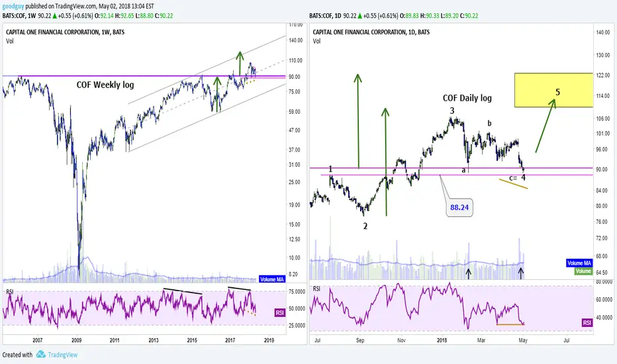Click the Sep label on daily time axis
617x364 pixels.
tap(360, 340)
